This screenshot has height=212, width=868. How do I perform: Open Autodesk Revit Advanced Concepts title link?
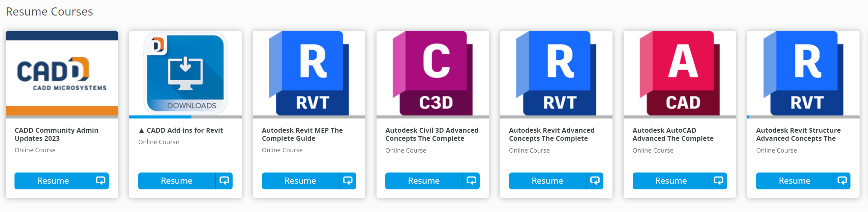pyautogui.click(x=551, y=134)
